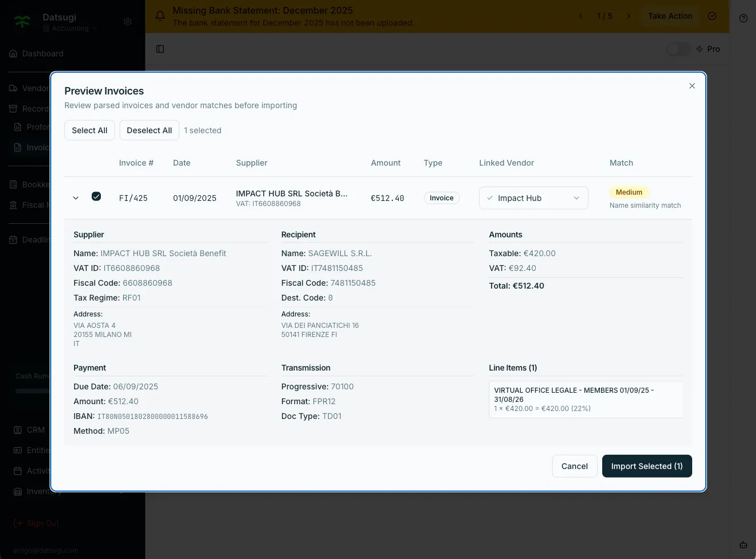Click the Import Selected (1) button
The height and width of the screenshot is (559, 756).
[x=647, y=466]
